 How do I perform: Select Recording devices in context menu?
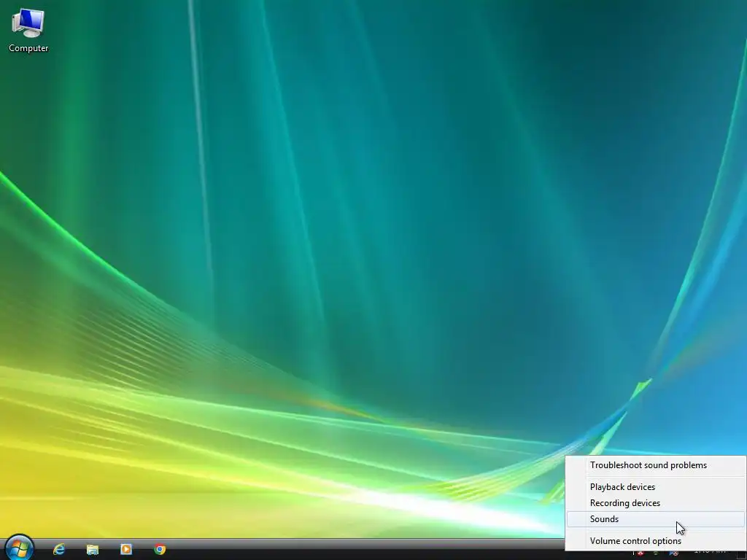(x=655, y=503)
